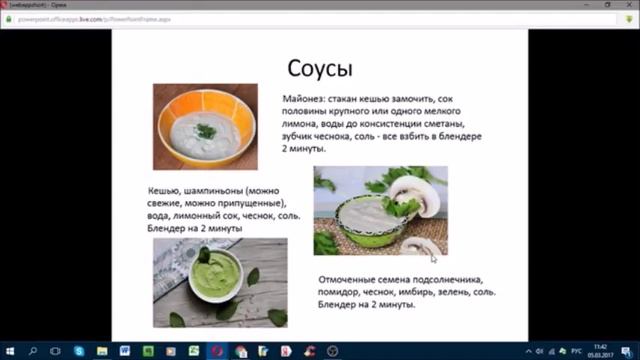
Task: Click green taskbar icon right of Word
Action: (x=148, y=351)
